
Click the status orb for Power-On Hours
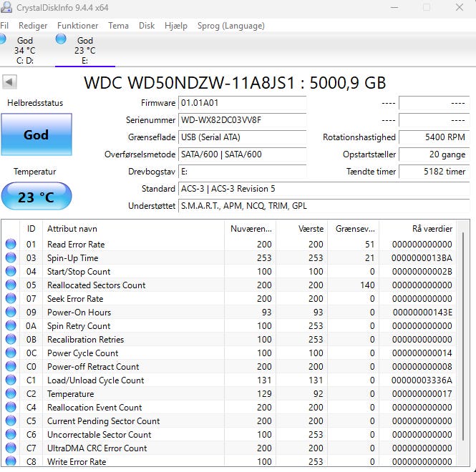coord(11,312)
